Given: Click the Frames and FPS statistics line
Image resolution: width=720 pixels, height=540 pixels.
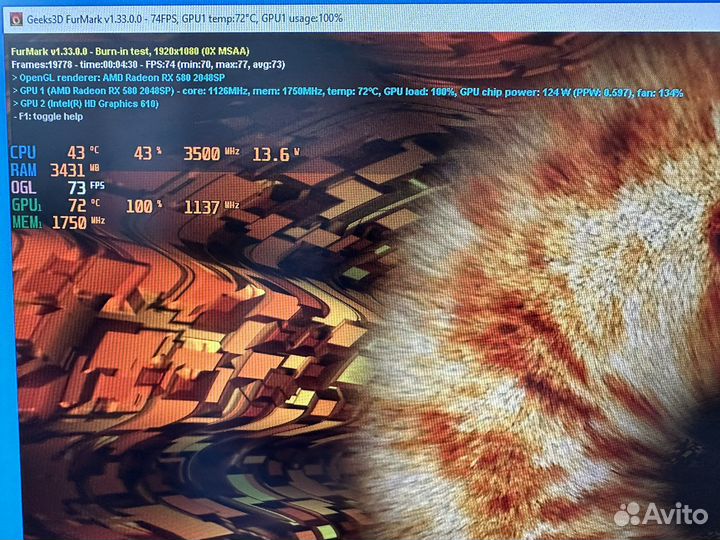Looking at the screenshot, I should tap(146, 64).
